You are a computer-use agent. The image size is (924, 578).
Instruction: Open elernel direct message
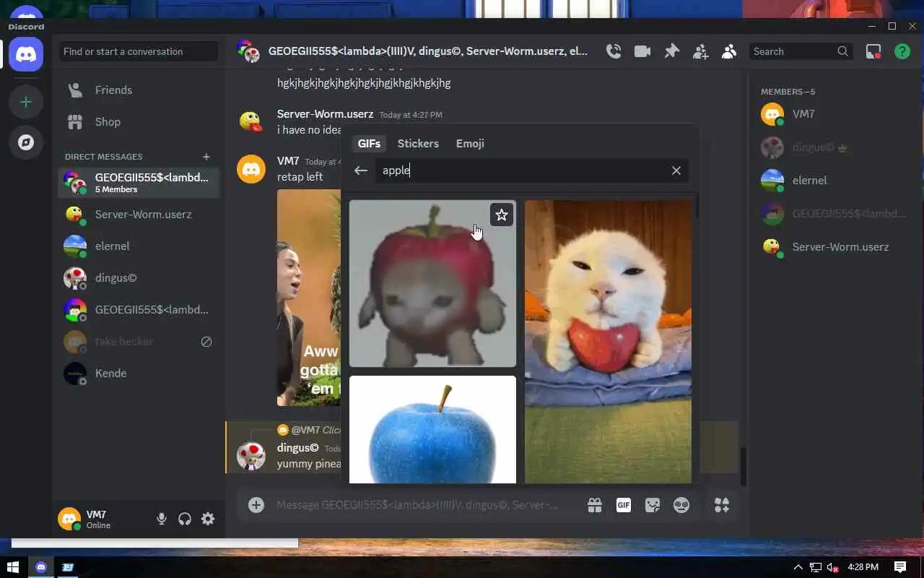pyautogui.click(x=139, y=246)
